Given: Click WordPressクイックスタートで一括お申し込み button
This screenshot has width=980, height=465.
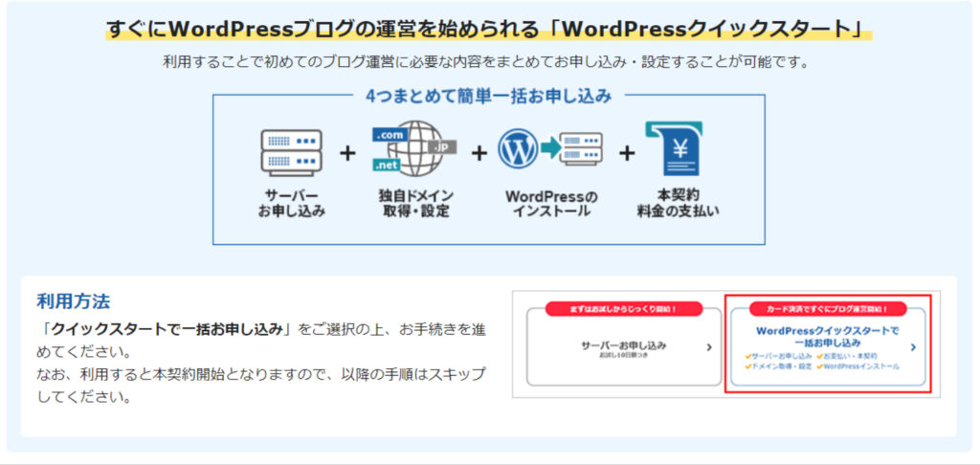Looking at the screenshot, I should [x=828, y=347].
